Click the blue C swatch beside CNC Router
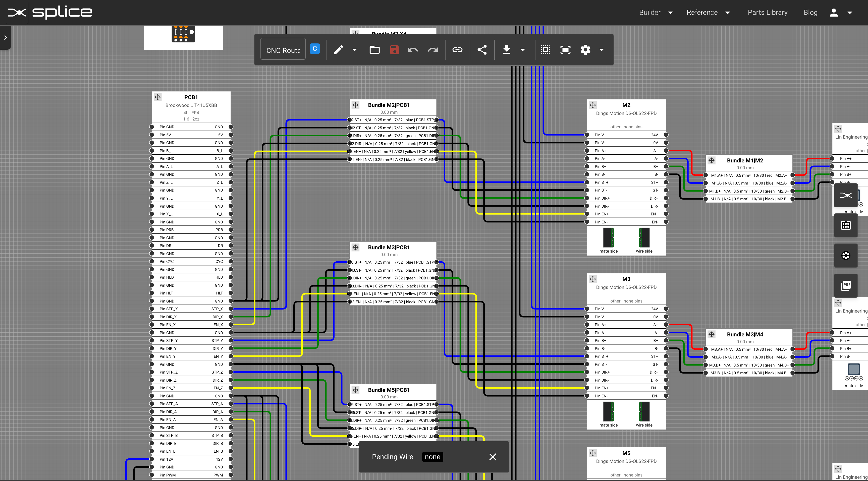The width and height of the screenshot is (868, 481). (x=315, y=48)
